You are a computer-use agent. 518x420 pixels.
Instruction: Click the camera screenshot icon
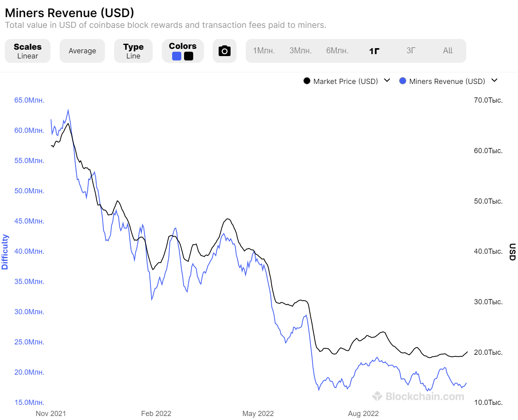pyautogui.click(x=224, y=51)
